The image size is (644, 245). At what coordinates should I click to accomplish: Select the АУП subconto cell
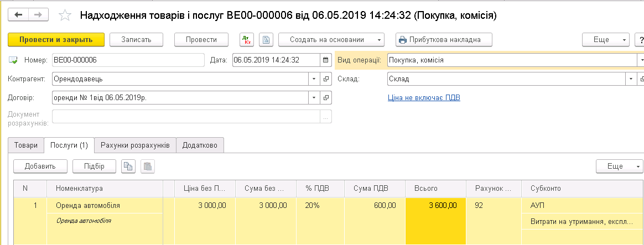(583, 206)
